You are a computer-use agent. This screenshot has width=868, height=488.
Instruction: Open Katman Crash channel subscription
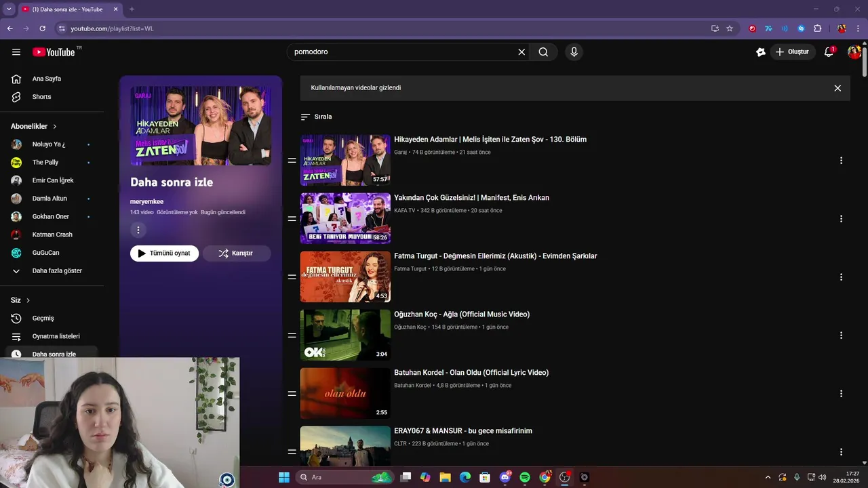(52, 235)
